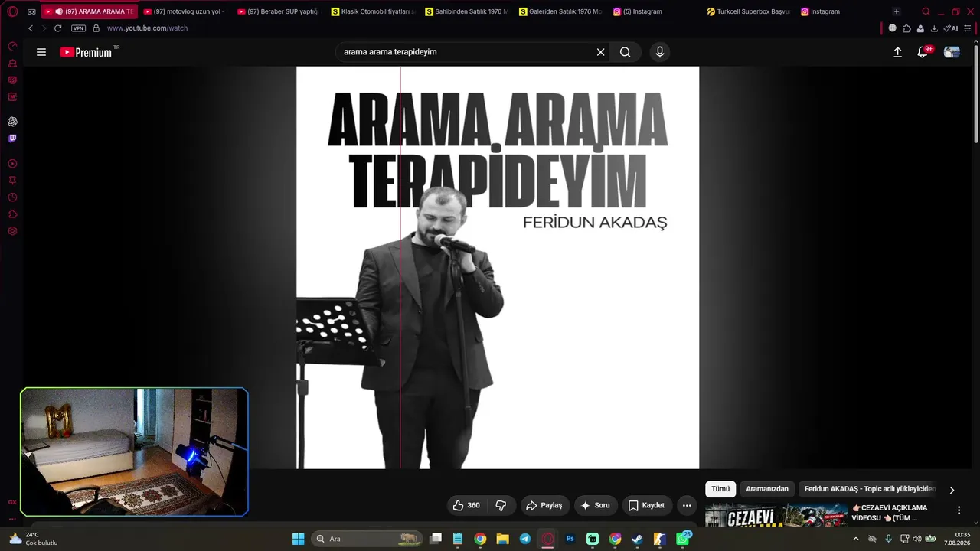
Task: Open the YouTube guide hamburger menu
Action: 41,52
